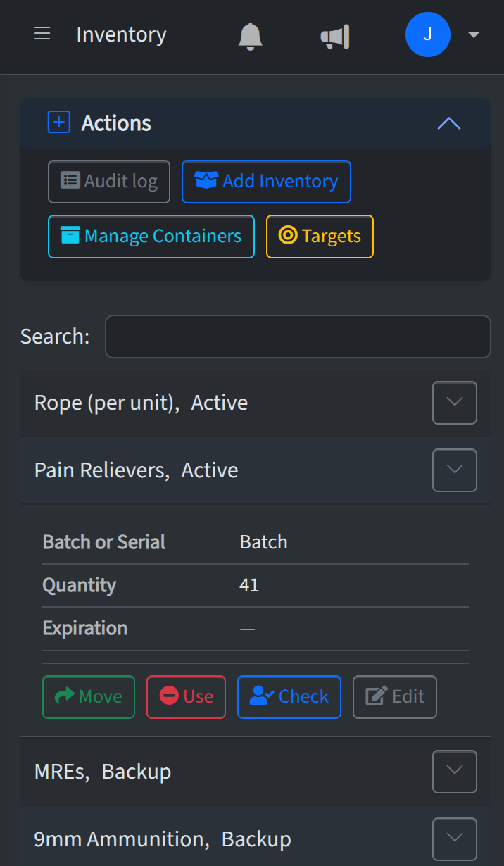Image resolution: width=504 pixels, height=866 pixels.
Task: Click the box icon on Add Inventory
Action: point(207,181)
